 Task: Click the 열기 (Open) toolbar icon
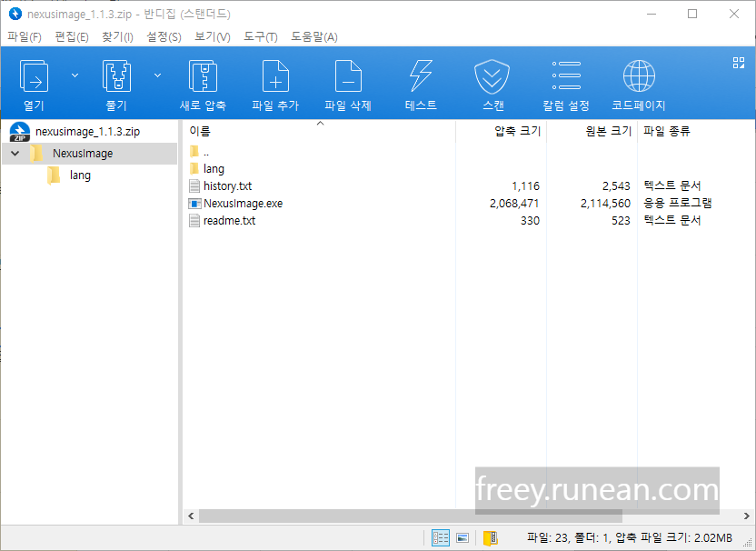point(34,76)
